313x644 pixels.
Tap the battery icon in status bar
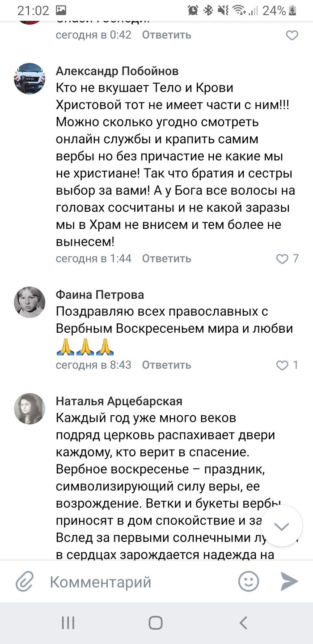pyautogui.click(x=292, y=10)
